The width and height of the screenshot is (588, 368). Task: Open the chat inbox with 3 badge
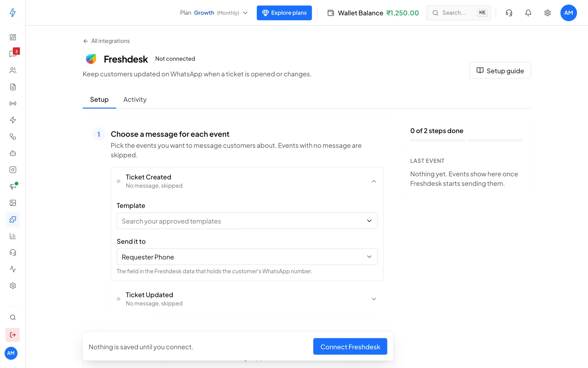13,54
